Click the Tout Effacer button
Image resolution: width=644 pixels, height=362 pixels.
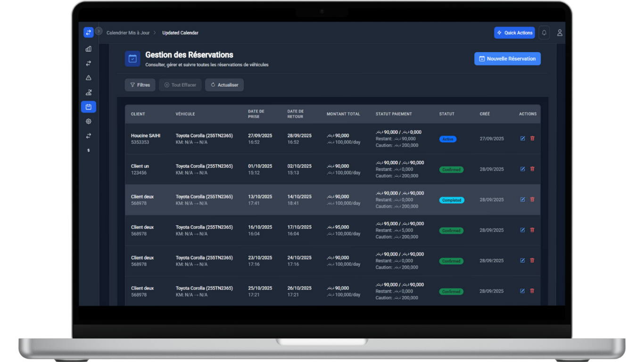[181, 85]
